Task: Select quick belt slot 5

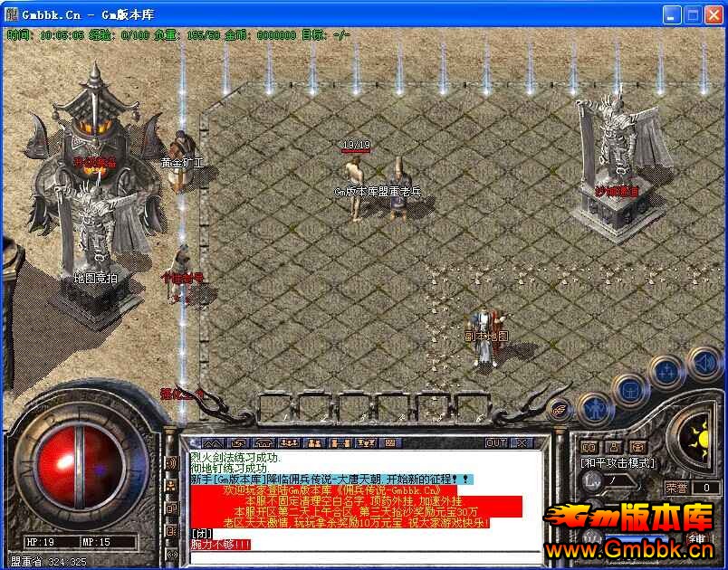Action: coord(434,408)
